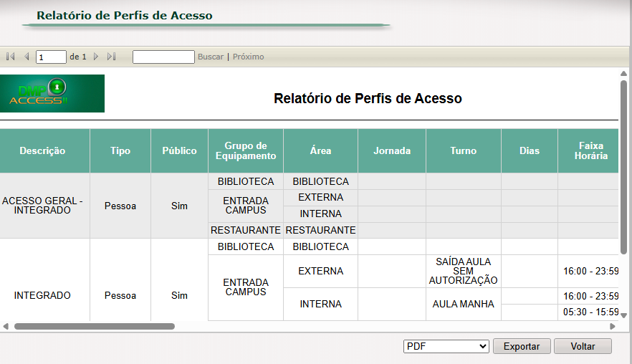Click the horizontal scrollbar thumb
The image size is (632, 364).
click(x=95, y=326)
